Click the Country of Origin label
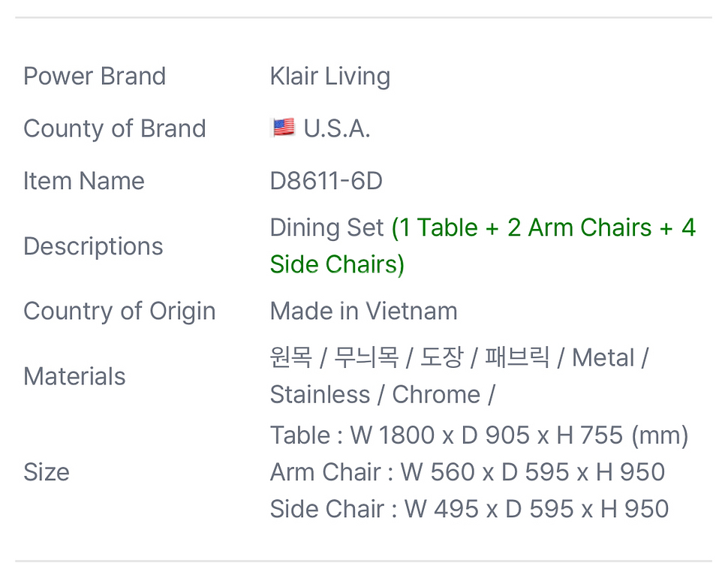Screen dimensions: 728x563 click(x=119, y=311)
